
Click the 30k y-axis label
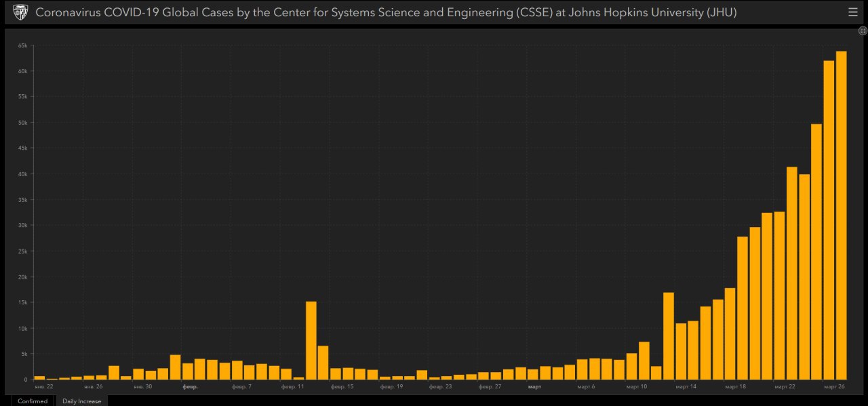(x=22, y=226)
